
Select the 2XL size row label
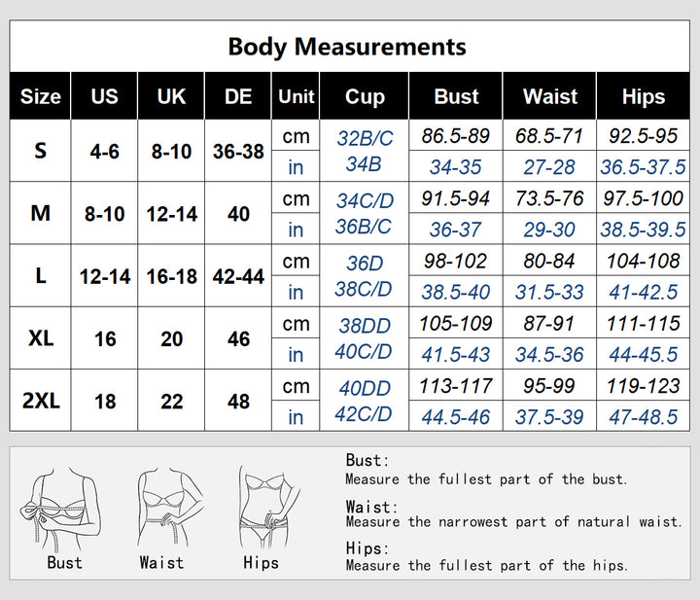(x=41, y=401)
